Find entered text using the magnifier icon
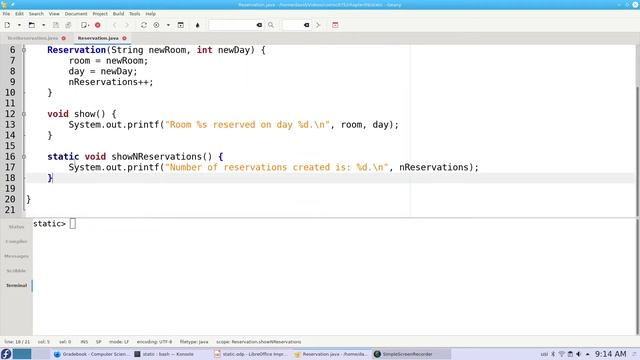The height and width of the screenshot is (360, 640). [x=271, y=25]
